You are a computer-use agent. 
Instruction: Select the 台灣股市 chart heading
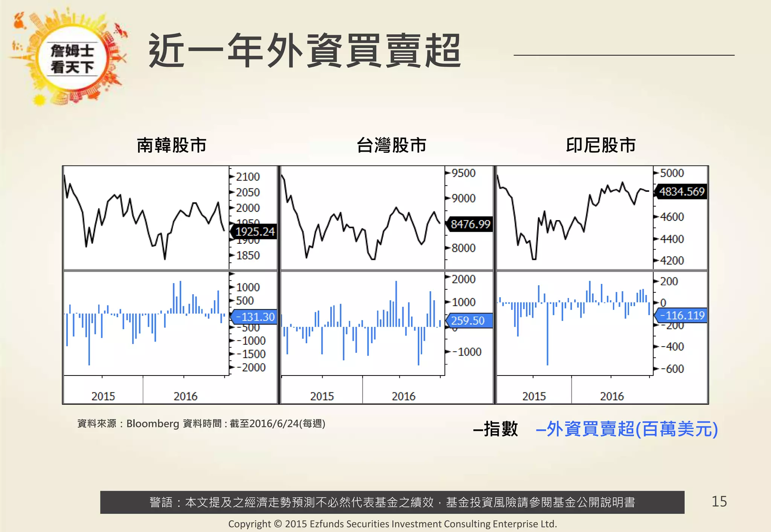tap(392, 145)
